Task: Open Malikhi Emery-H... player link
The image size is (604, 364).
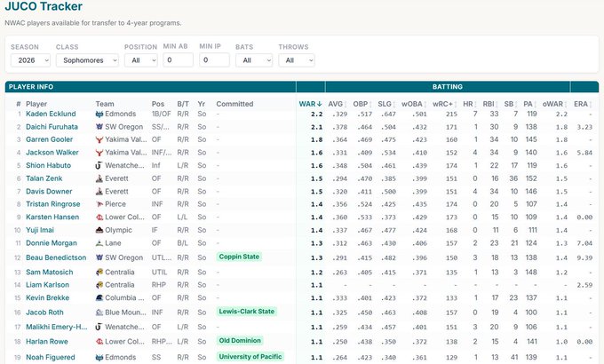Action: (x=57, y=327)
